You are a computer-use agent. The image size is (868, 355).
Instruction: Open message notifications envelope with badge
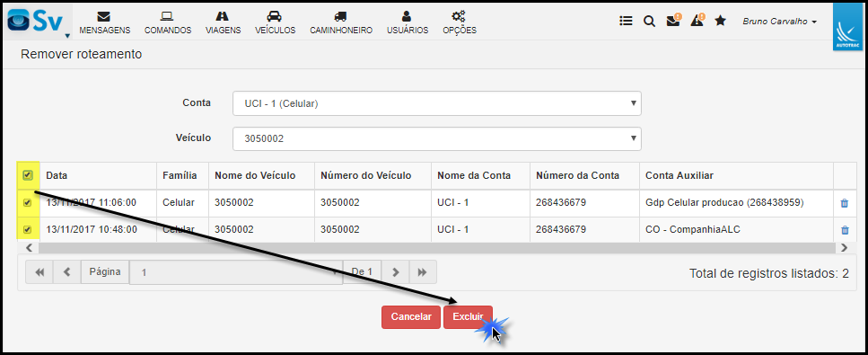tap(673, 21)
